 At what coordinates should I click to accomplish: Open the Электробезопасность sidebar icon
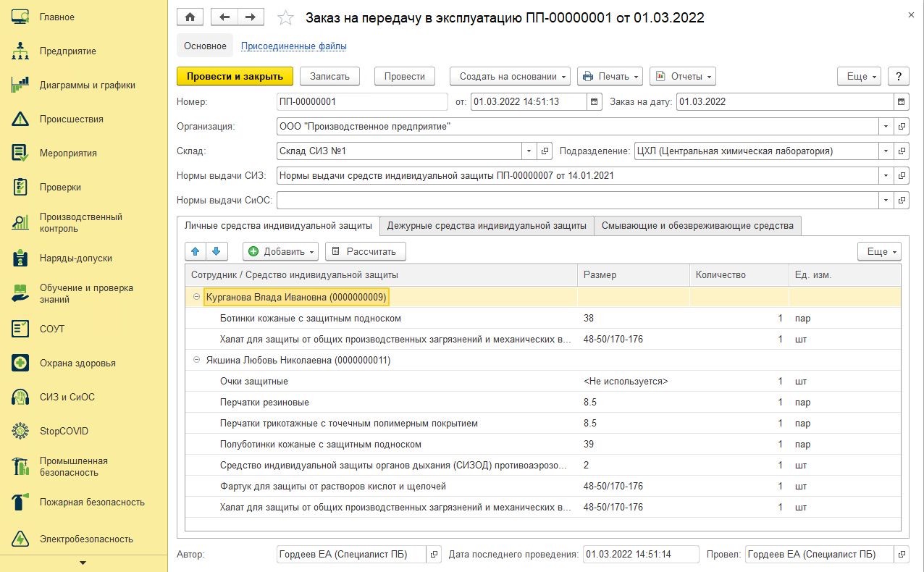(x=20, y=539)
